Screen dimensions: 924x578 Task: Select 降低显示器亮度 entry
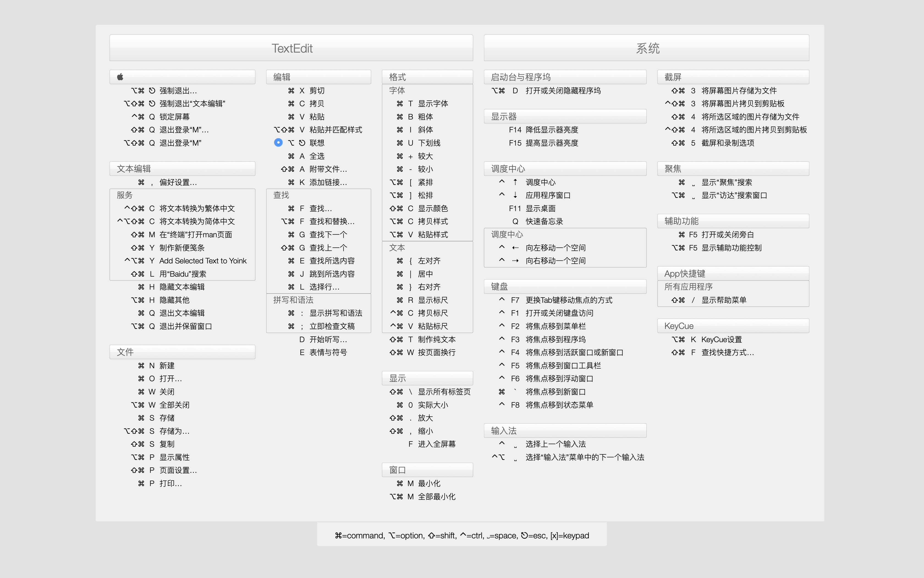[x=543, y=130]
